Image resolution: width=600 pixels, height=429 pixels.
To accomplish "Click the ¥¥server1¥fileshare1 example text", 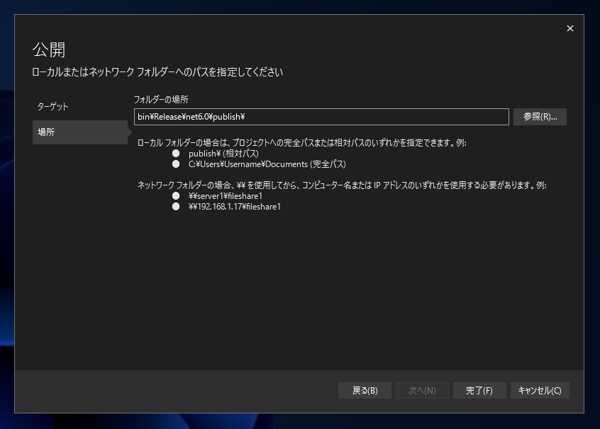I will click(225, 196).
